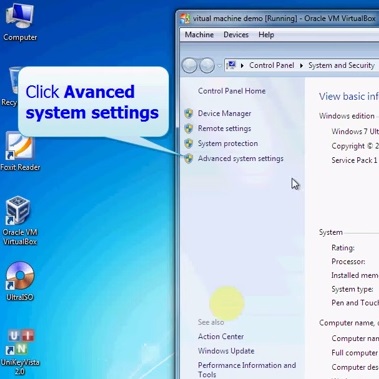
Task: Expand the arrow before Control Panel breadcrumb
Action: tap(242, 66)
